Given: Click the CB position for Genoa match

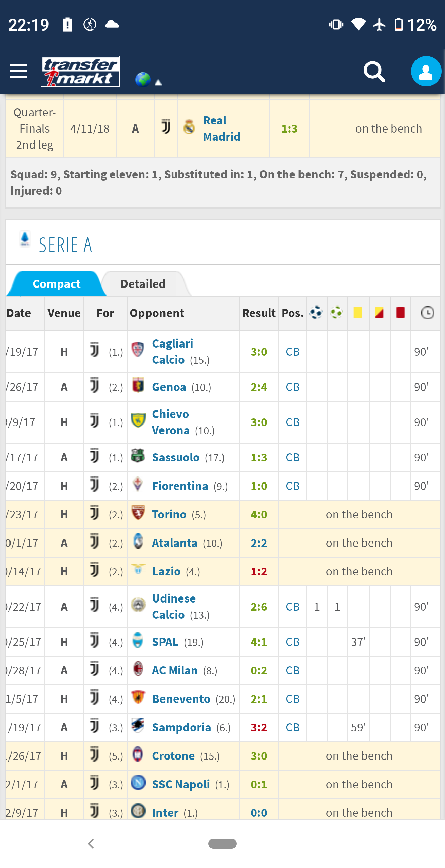Looking at the screenshot, I should [x=293, y=387].
